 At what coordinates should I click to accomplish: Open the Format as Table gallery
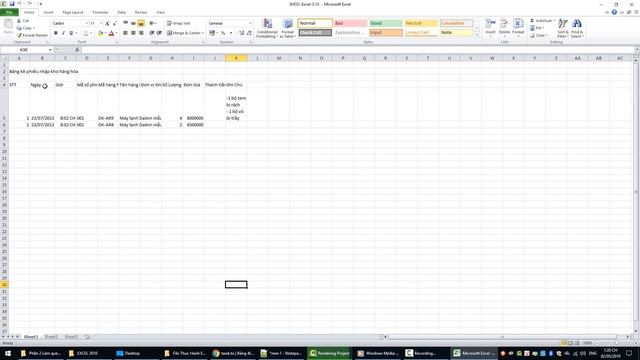(x=287, y=28)
